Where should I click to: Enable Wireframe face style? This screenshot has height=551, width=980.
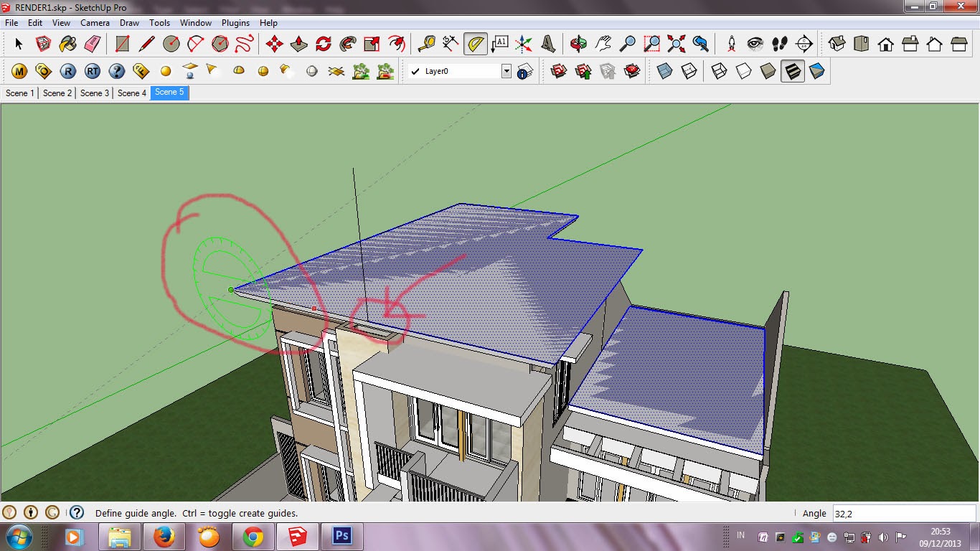(x=719, y=71)
